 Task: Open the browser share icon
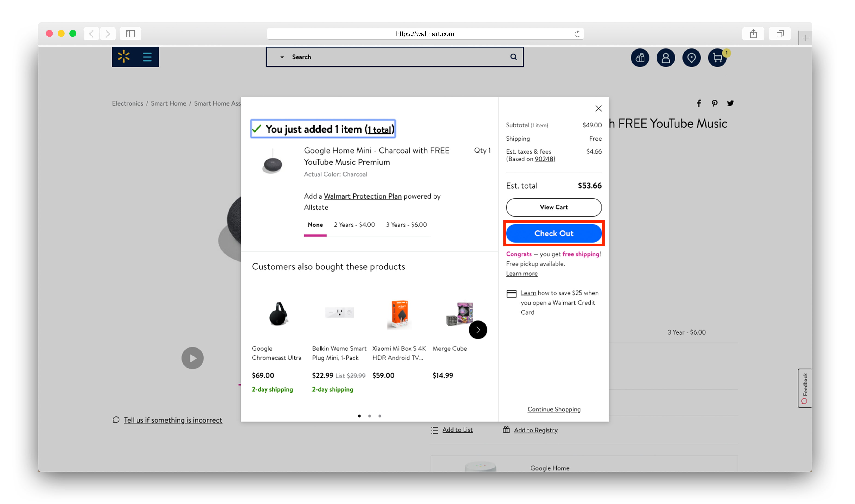click(753, 34)
